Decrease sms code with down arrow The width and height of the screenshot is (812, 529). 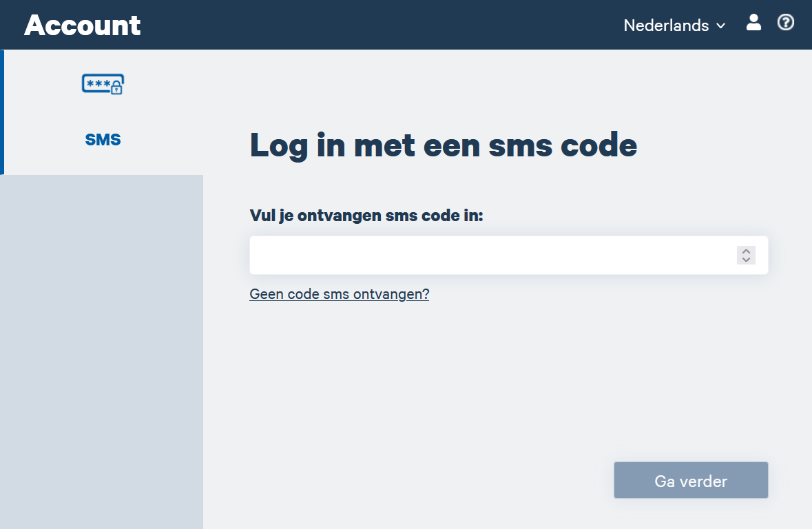[x=746, y=260]
